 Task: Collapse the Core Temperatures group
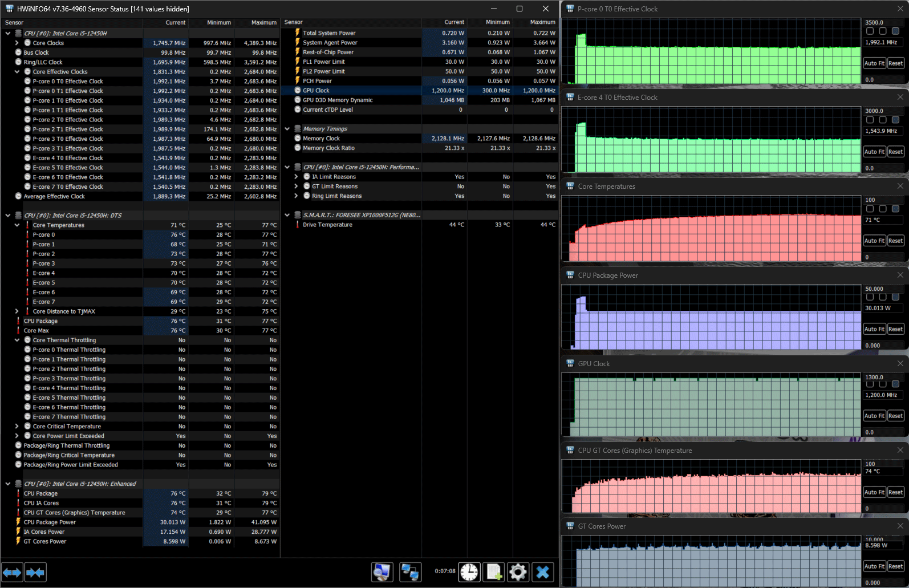[17, 225]
